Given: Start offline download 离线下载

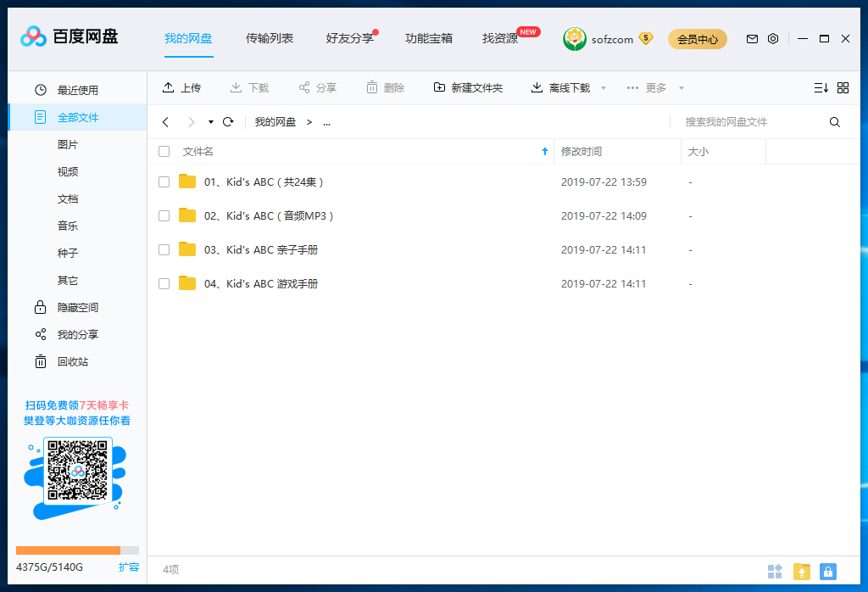Looking at the screenshot, I should [x=561, y=87].
